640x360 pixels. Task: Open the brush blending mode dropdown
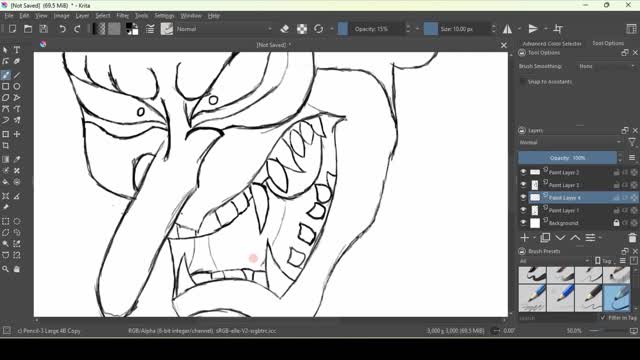coord(224,29)
